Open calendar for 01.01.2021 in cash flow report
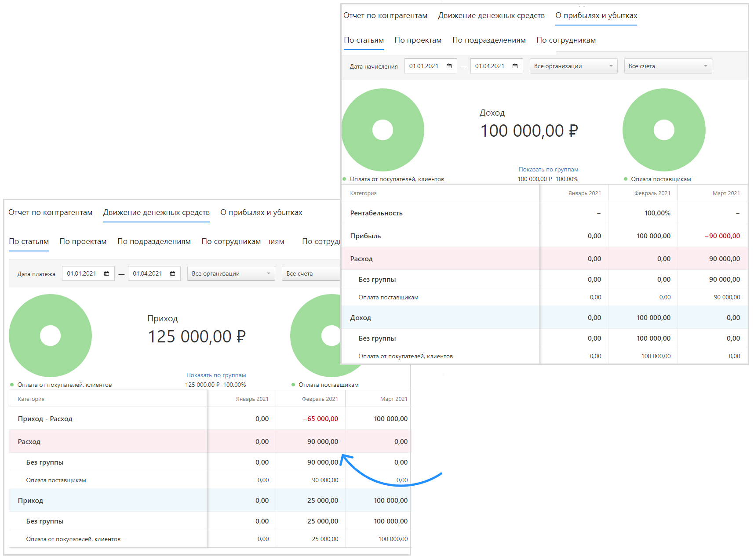 [106, 273]
